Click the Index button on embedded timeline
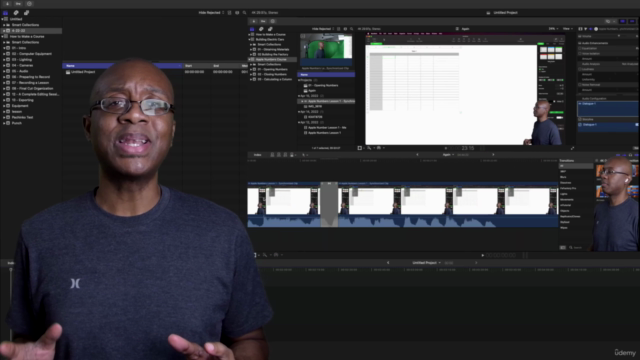640x360 pixels. coord(258,155)
